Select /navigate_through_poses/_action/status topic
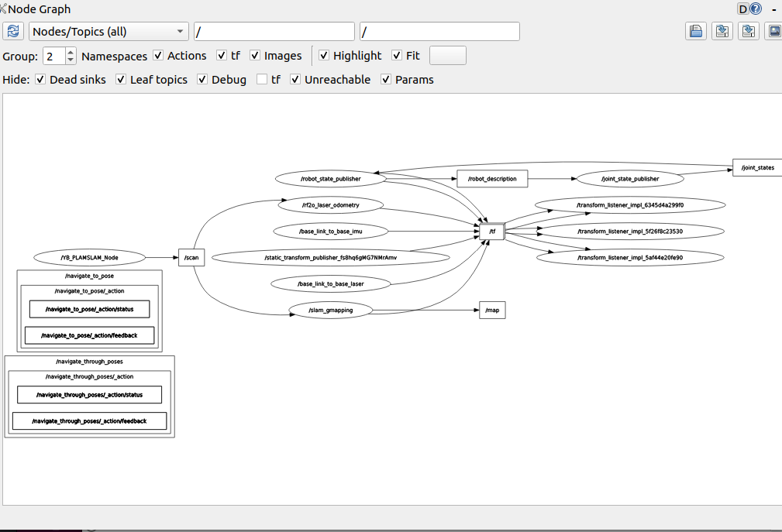The width and height of the screenshot is (782, 532). pyautogui.click(x=89, y=394)
